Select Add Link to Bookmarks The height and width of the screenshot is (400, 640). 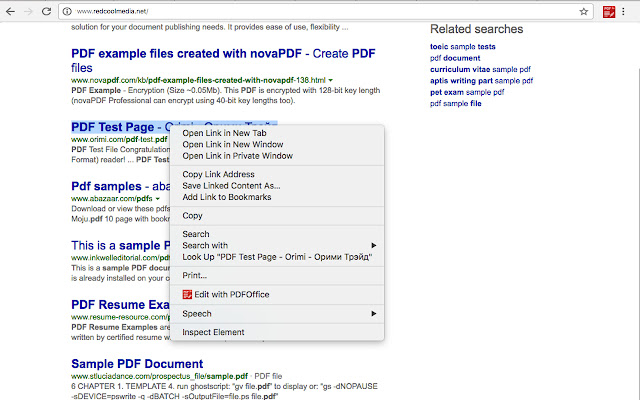click(x=227, y=197)
